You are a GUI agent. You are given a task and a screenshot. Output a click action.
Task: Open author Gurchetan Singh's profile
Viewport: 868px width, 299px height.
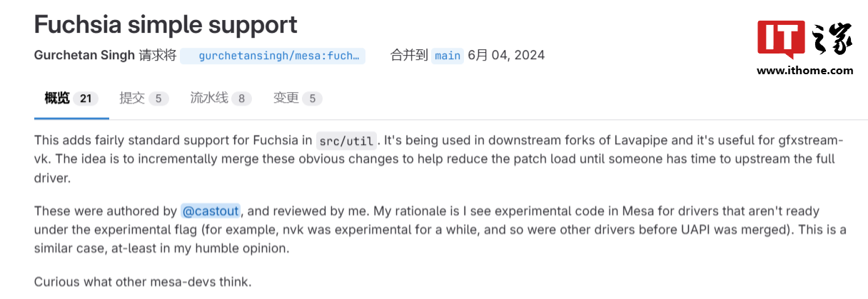(84, 56)
